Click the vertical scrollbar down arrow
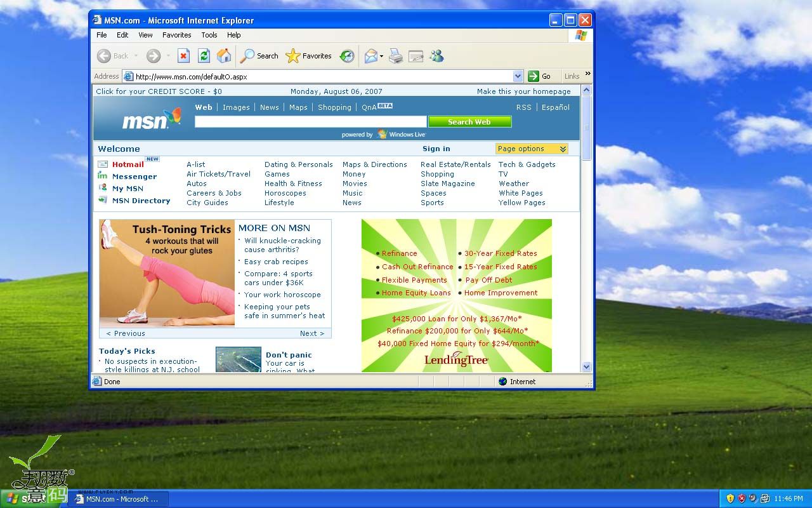Image resolution: width=812 pixels, height=508 pixels. (586, 366)
